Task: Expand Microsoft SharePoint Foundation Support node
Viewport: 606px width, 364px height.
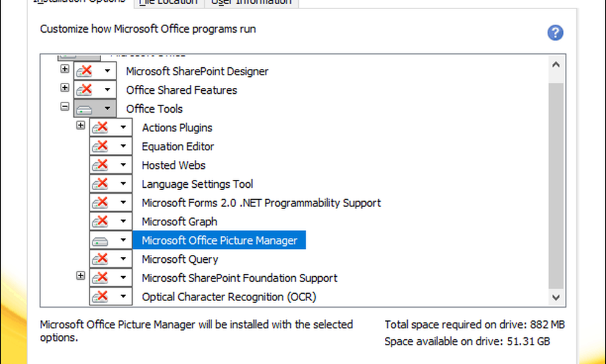Action: click(81, 276)
